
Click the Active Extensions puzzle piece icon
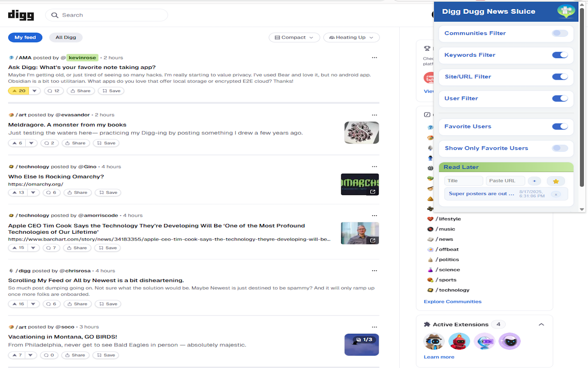[x=427, y=324]
